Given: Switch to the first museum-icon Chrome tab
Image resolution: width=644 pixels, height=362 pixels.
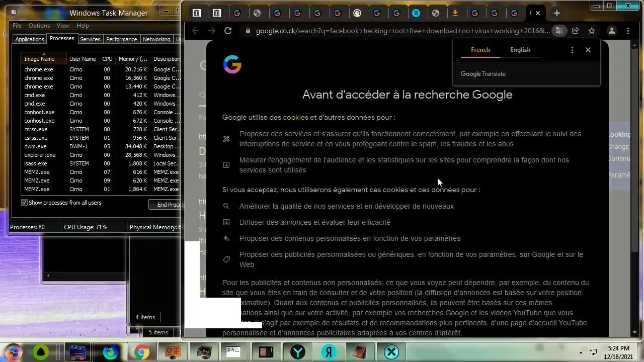Looking at the screenshot, I should tap(197, 13).
